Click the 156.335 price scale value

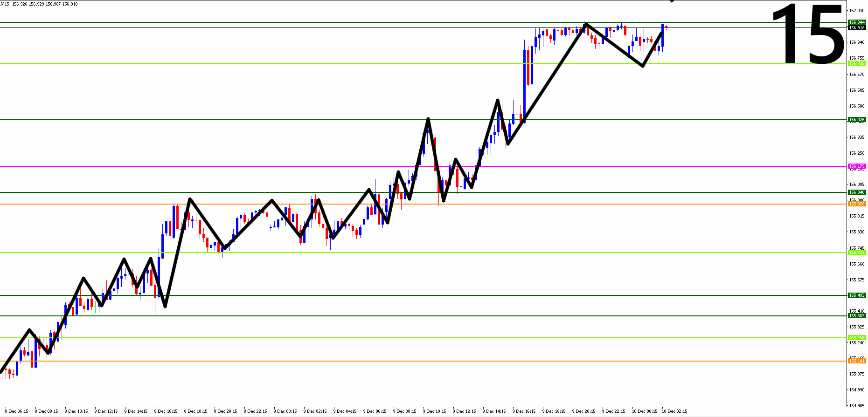857,137
